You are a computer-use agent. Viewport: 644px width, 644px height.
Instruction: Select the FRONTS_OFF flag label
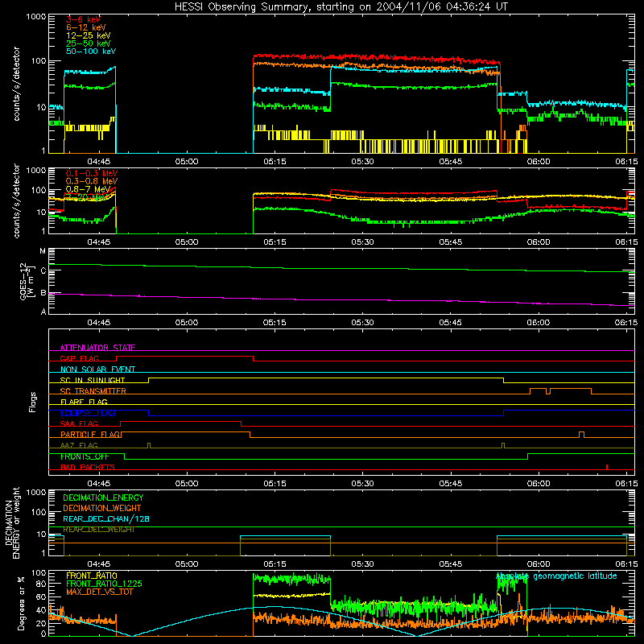[85, 456]
